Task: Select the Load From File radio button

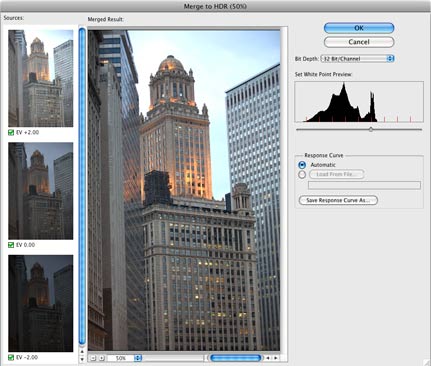Action: point(302,174)
